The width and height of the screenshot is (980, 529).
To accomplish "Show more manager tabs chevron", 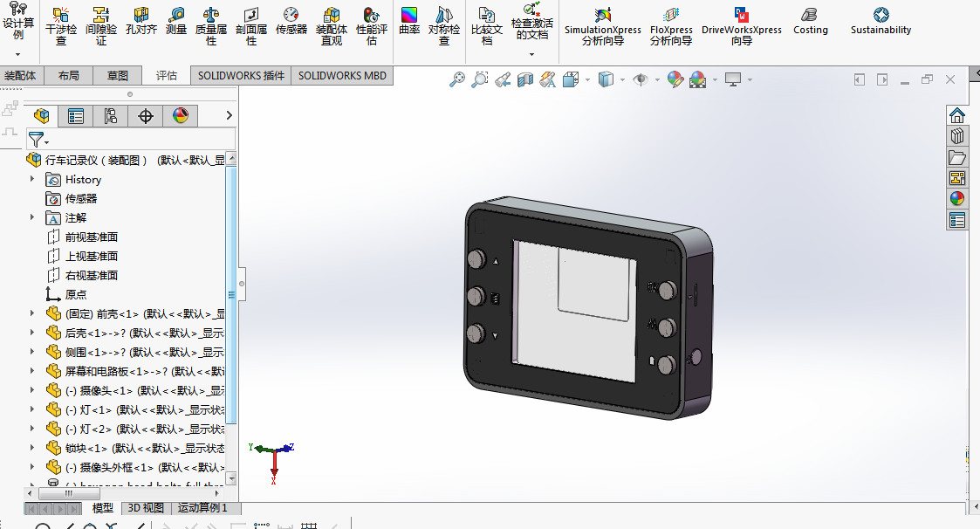I will (x=229, y=115).
